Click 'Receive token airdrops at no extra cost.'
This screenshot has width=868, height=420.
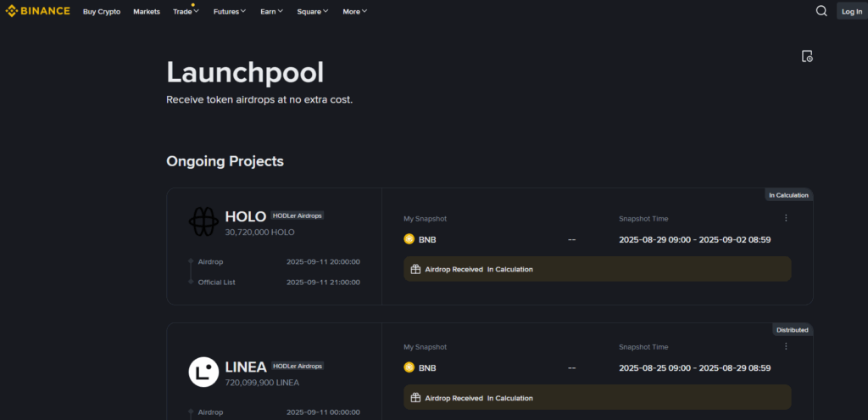pos(259,100)
